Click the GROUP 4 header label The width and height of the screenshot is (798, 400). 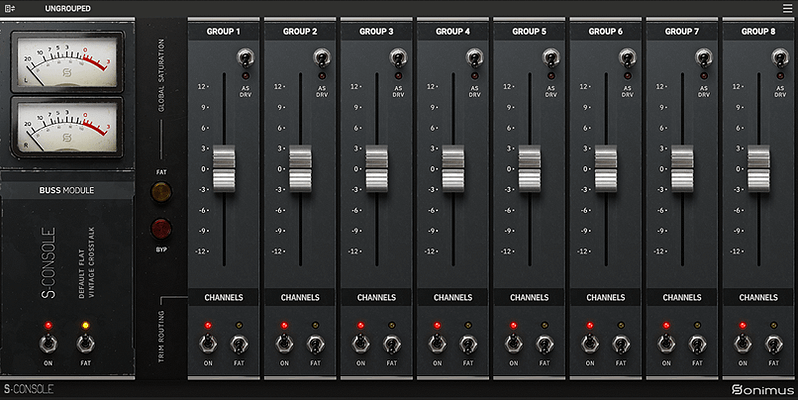tap(452, 32)
